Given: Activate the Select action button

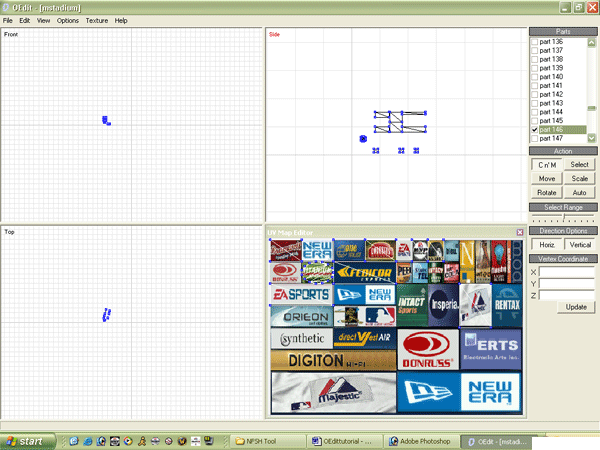Looking at the screenshot, I should click(579, 165).
